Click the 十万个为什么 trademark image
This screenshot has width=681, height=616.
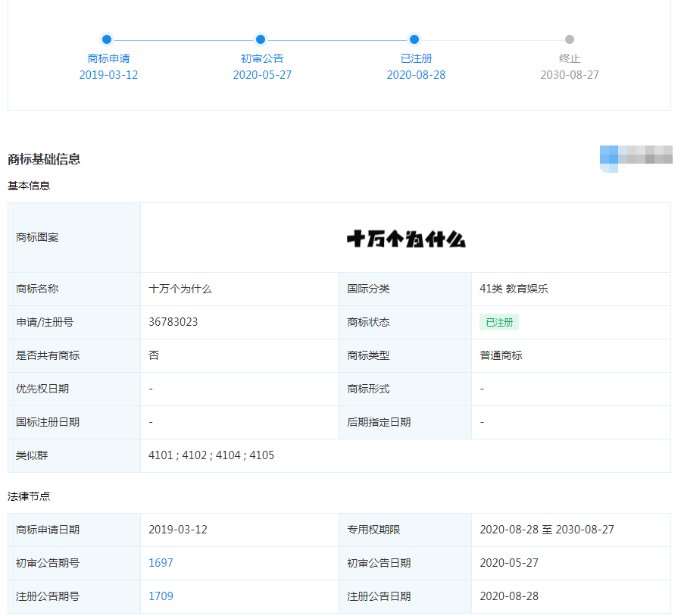coord(406,239)
